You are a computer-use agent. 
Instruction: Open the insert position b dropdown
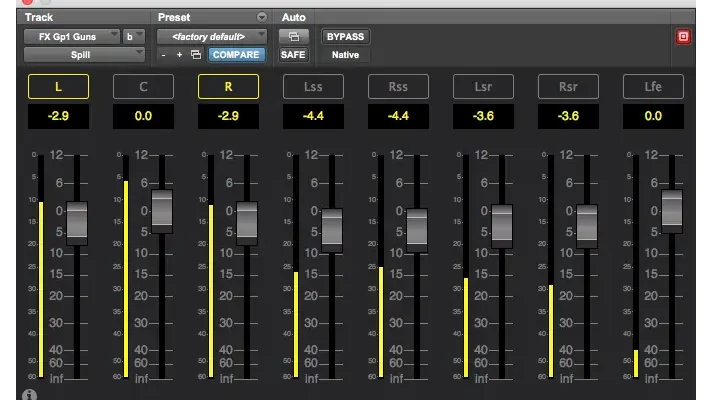tap(134, 36)
